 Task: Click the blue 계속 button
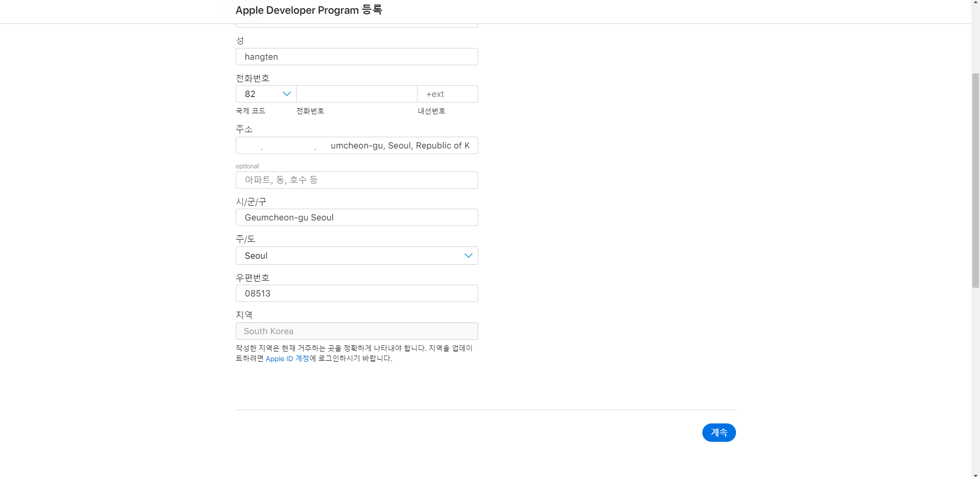coord(719,433)
